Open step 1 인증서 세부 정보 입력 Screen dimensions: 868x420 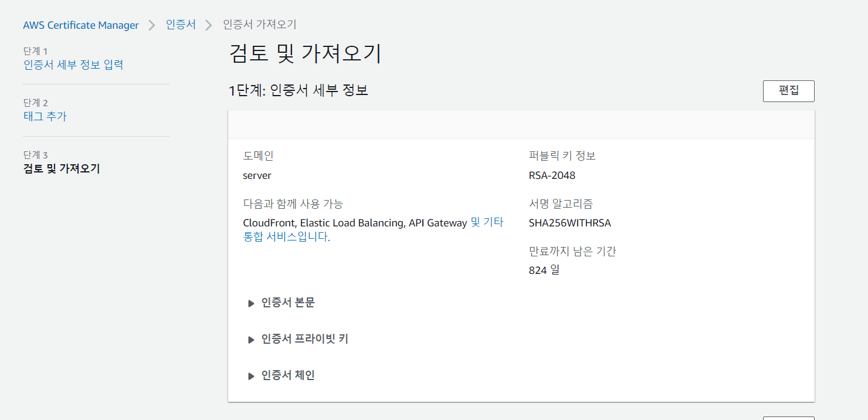(x=73, y=65)
